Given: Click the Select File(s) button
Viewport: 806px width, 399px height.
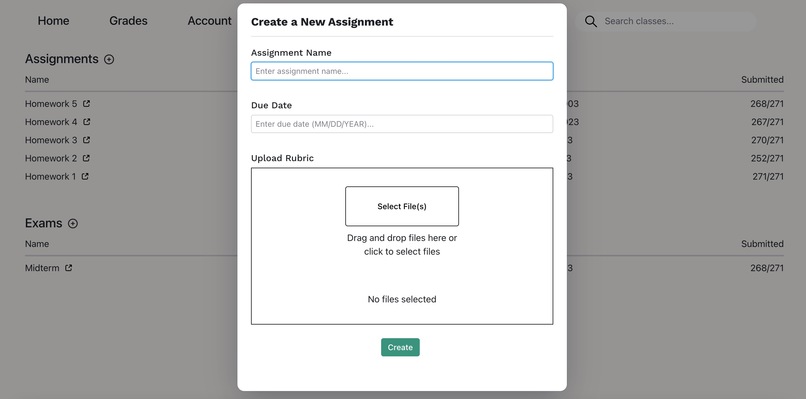Looking at the screenshot, I should click(402, 206).
